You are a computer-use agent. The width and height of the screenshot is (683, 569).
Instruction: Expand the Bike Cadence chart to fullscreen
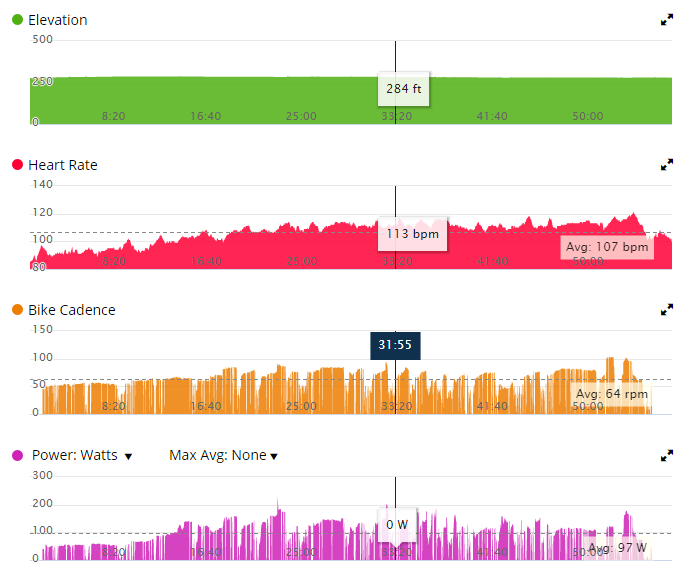pyautogui.click(x=667, y=310)
